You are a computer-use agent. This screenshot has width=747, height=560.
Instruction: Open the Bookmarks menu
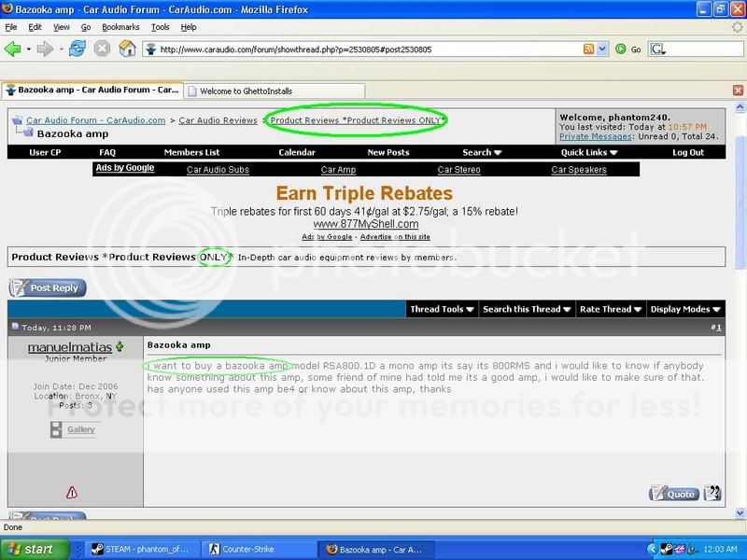120,27
